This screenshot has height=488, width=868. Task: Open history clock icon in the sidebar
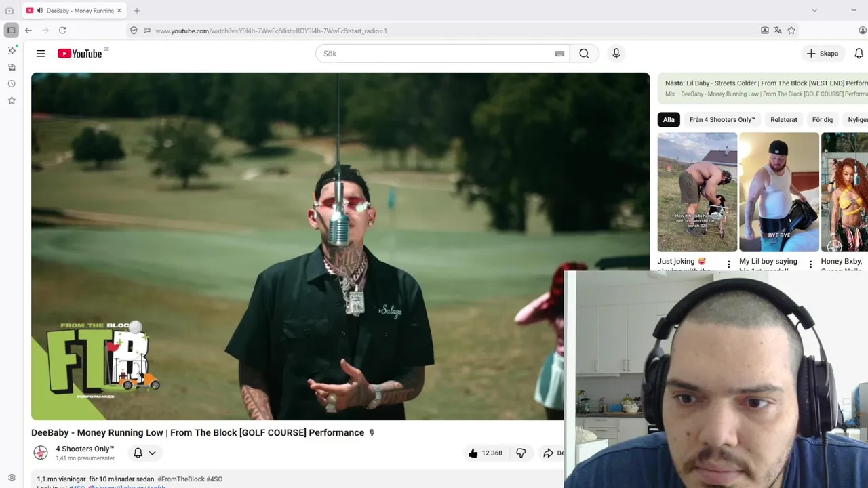click(12, 84)
